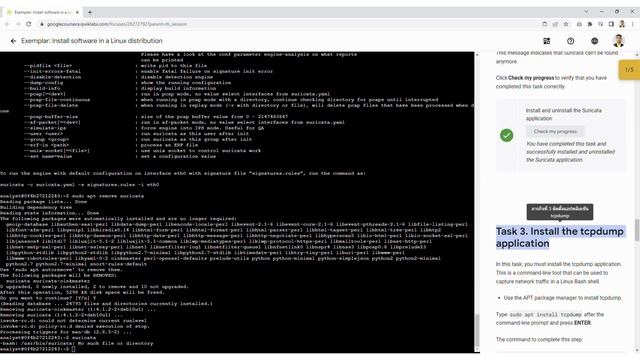The height and width of the screenshot is (360, 640).
Task: Go back using the lab page arrow
Action: point(13,41)
